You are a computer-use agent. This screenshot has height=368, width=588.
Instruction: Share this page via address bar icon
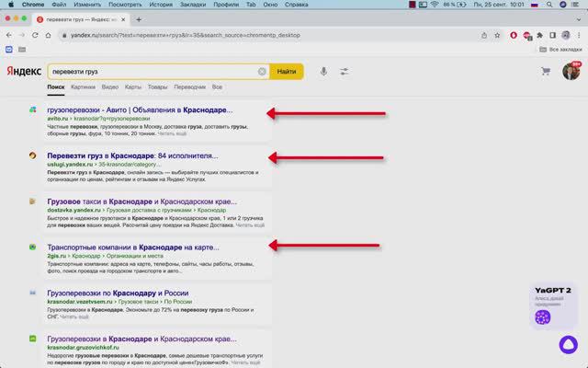pyautogui.click(x=484, y=35)
